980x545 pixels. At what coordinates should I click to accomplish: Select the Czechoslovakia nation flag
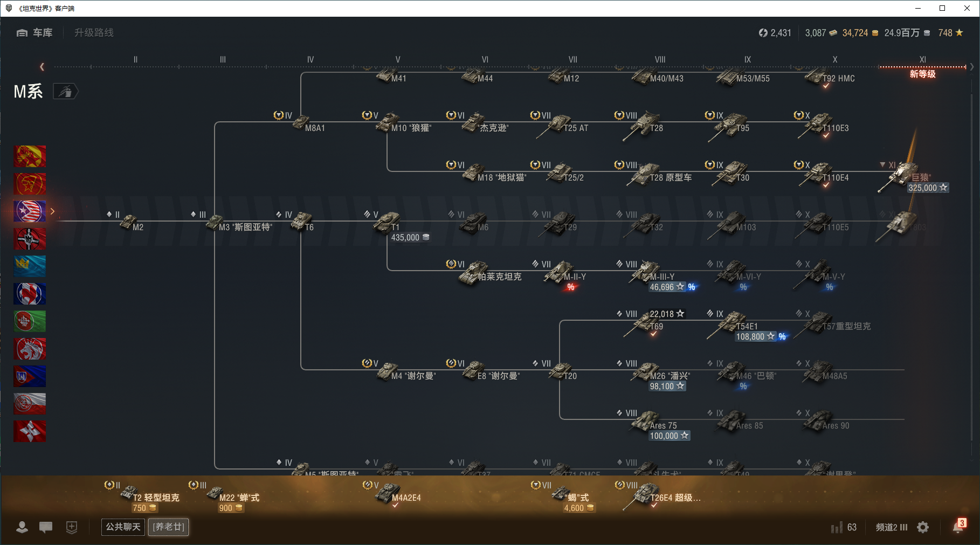click(x=30, y=376)
